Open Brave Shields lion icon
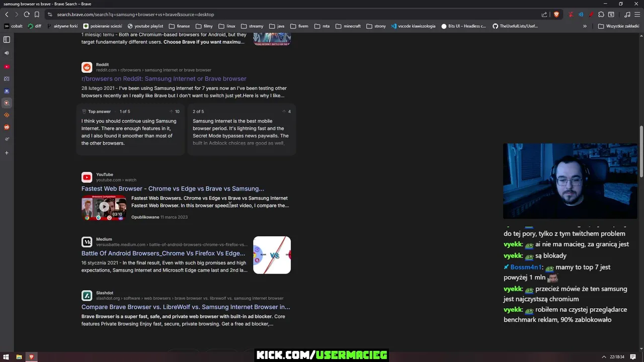 pyautogui.click(x=556, y=15)
